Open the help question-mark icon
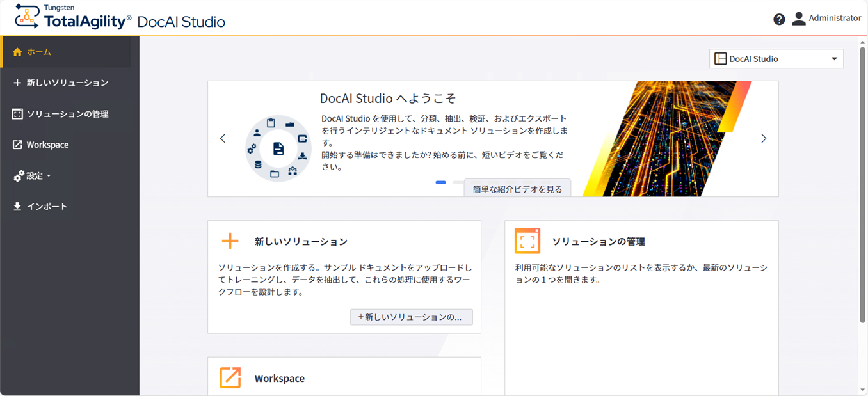 click(x=778, y=19)
